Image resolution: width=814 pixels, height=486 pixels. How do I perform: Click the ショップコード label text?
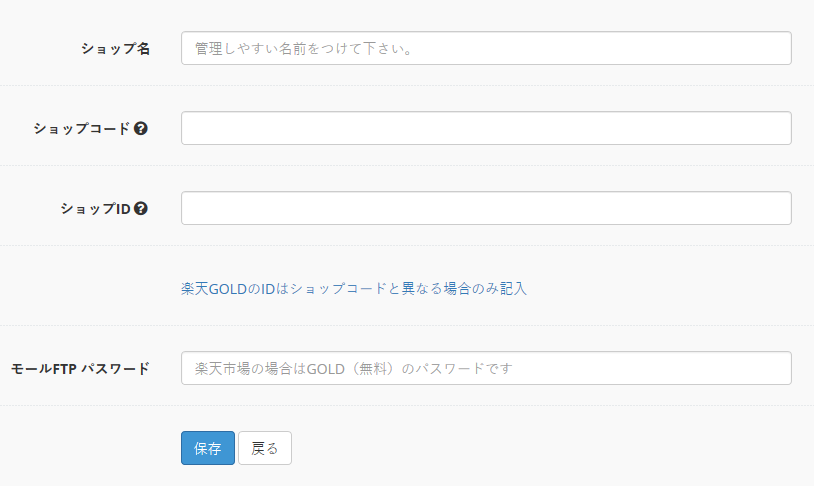82,128
